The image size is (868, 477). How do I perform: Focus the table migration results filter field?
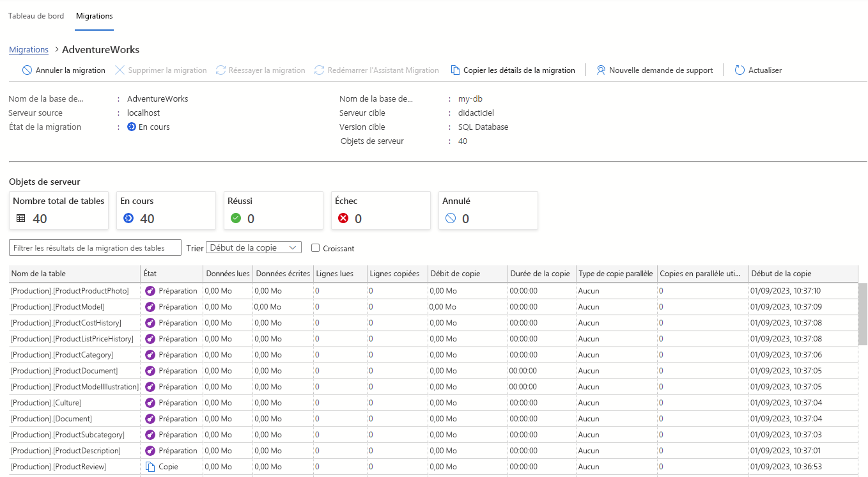95,247
